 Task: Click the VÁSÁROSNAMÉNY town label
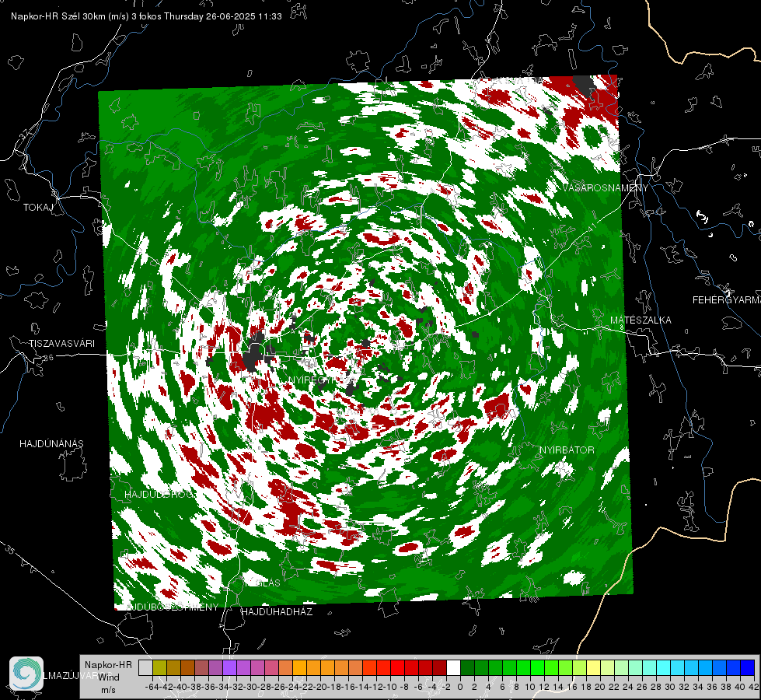point(606,187)
